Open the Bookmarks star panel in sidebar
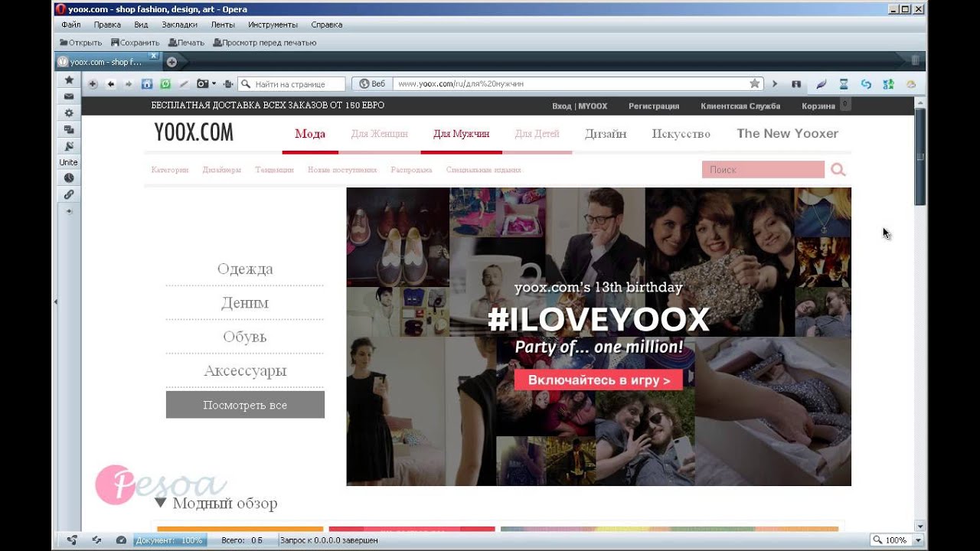 [x=69, y=80]
